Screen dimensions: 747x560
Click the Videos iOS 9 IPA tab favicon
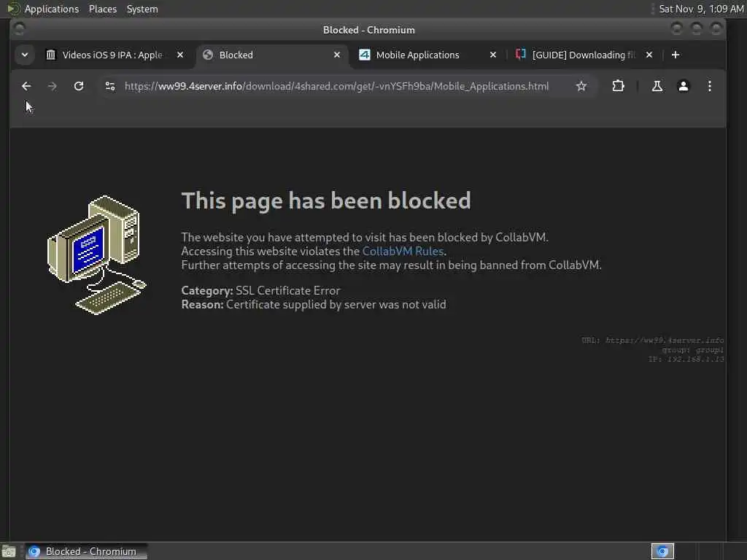tap(50, 55)
